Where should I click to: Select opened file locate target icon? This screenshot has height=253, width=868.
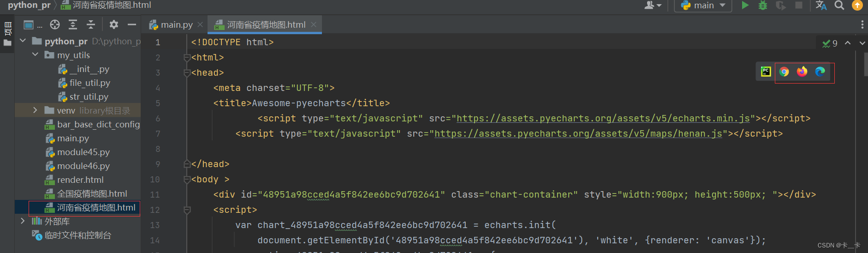55,24
